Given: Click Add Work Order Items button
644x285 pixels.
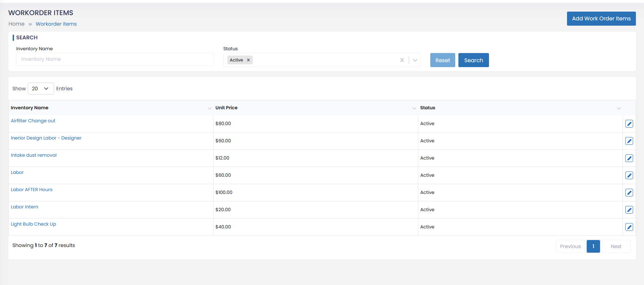Looking at the screenshot, I should pos(601,19).
